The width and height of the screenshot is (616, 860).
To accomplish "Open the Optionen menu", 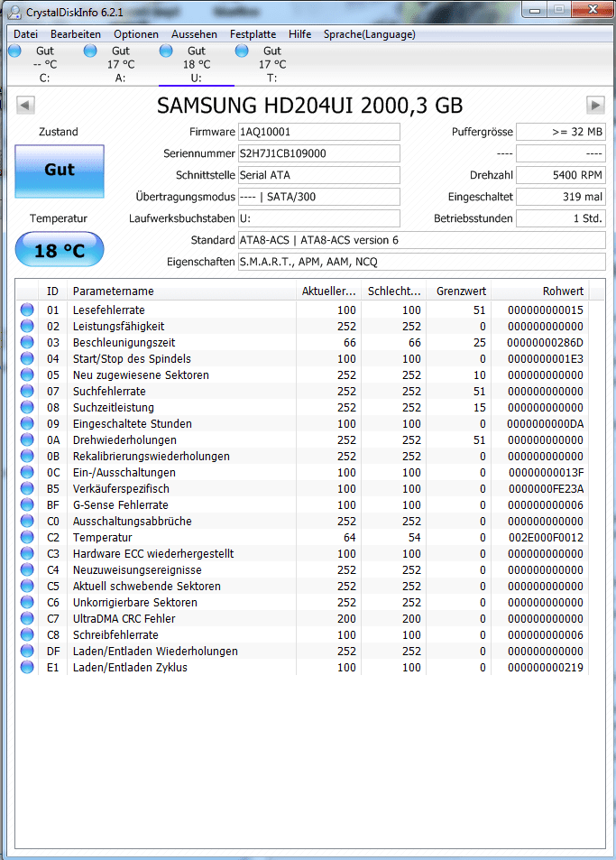I will coord(136,34).
